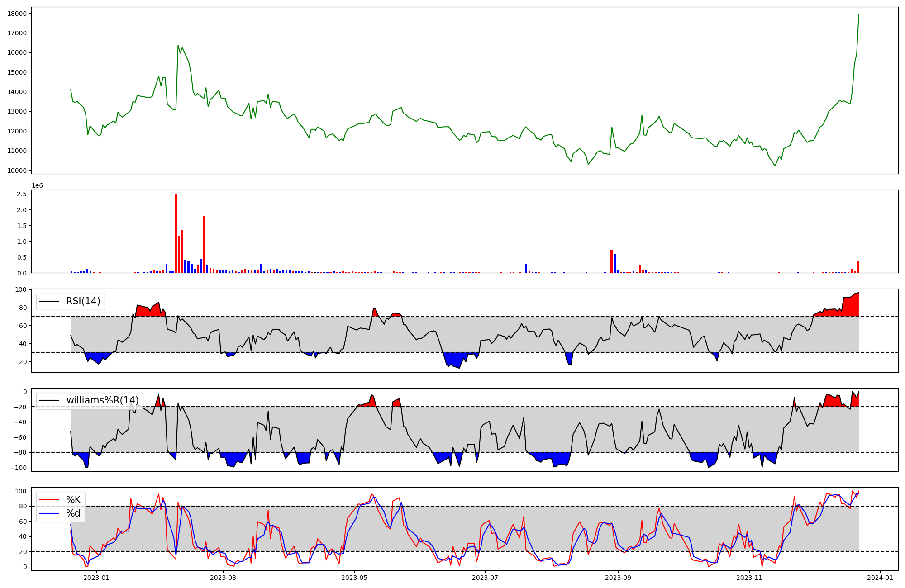Click the 2024-01 date tick label
The height and width of the screenshot is (588, 905).
tap(880, 578)
